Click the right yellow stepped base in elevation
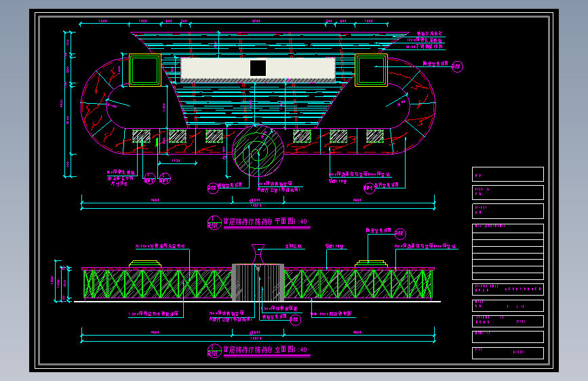This screenshot has height=381, width=588. [x=371, y=264]
